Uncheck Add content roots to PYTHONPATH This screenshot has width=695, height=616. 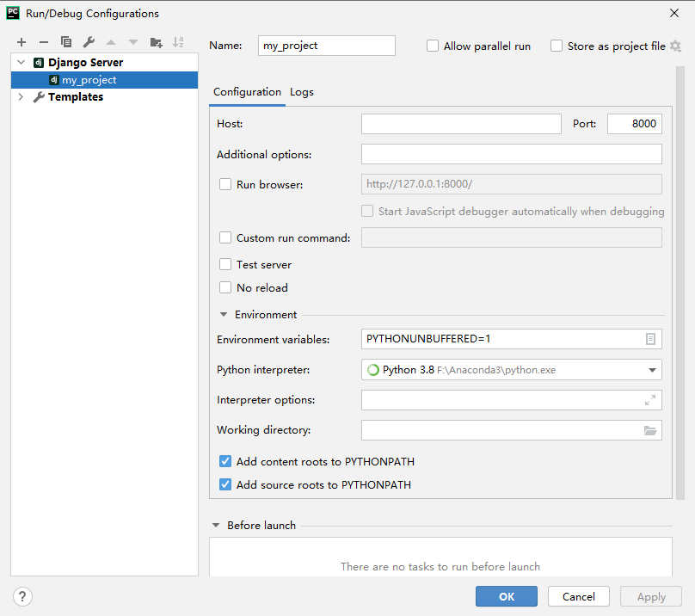point(225,461)
